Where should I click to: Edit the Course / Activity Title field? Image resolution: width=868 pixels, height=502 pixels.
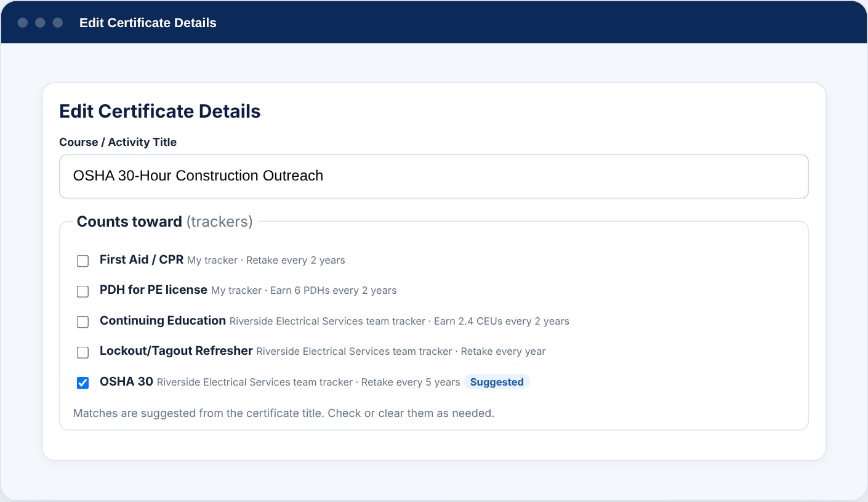pos(433,176)
